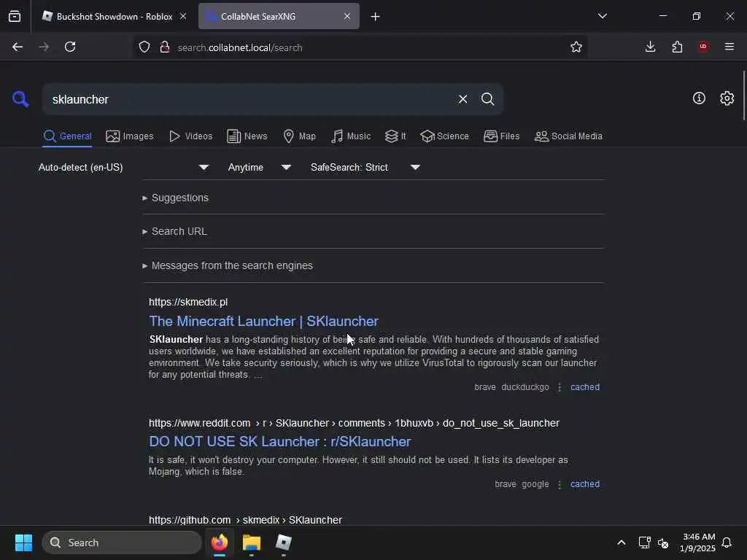Go forward to the next page
This screenshot has width=747, height=560.
pos(43,47)
